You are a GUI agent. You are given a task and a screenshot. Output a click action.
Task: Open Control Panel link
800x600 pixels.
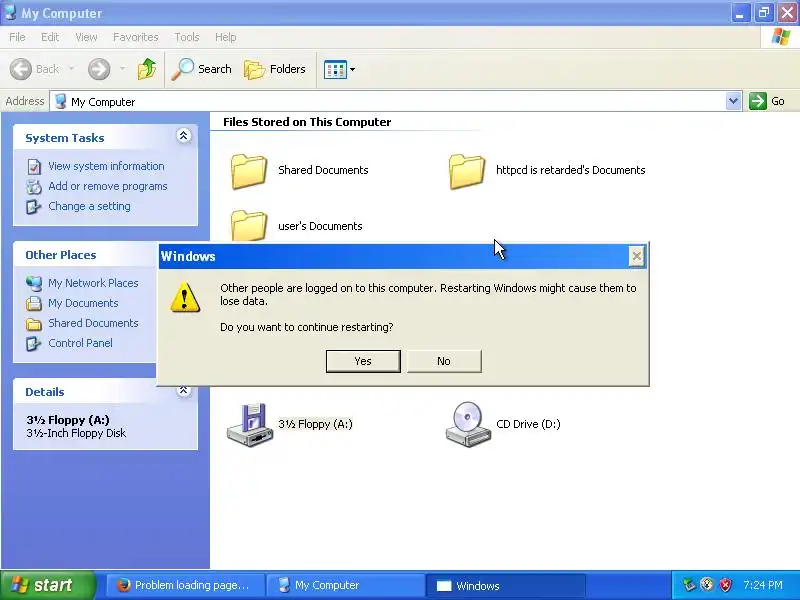(80, 343)
